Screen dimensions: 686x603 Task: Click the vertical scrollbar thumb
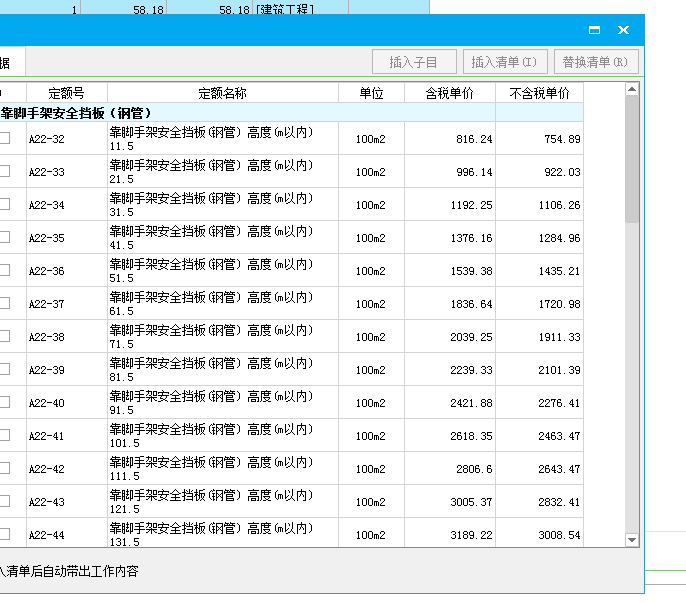click(632, 160)
